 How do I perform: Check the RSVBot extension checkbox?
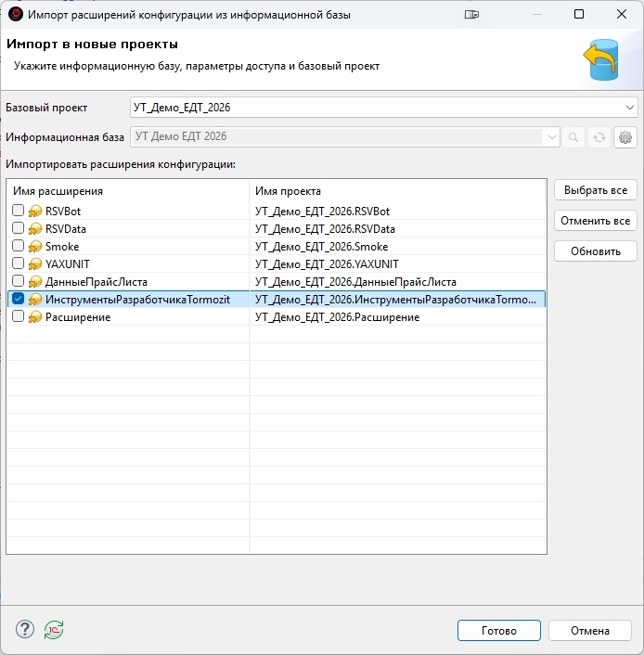pyautogui.click(x=18, y=210)
